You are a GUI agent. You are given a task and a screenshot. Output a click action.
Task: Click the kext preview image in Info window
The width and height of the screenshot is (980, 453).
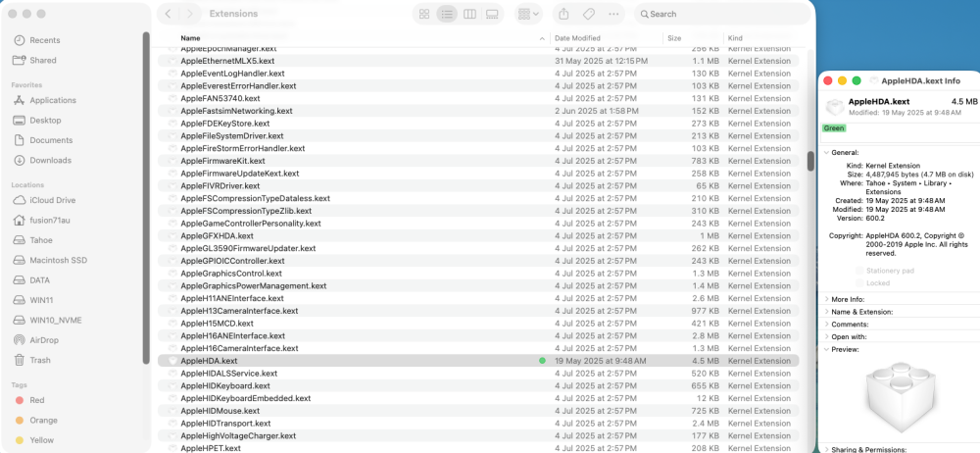tap(900, 395)
